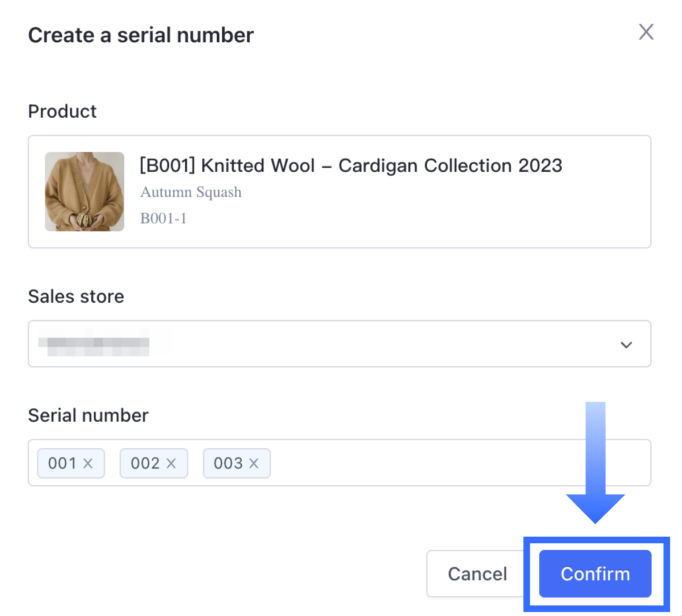The width and height of the screenshot is (682, 616).
Task: Delete serial tag 002 via its X
Action: 171,463
